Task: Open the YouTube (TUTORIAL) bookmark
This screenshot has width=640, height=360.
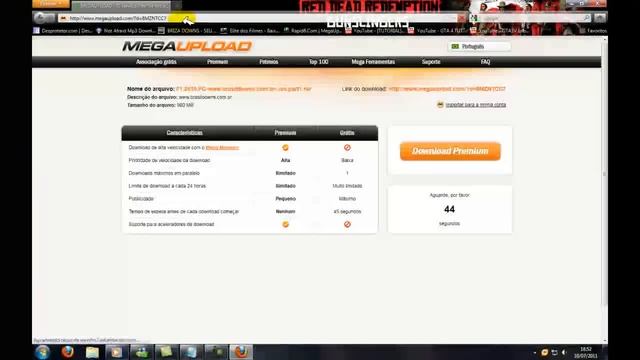Action: click(375, 31)
